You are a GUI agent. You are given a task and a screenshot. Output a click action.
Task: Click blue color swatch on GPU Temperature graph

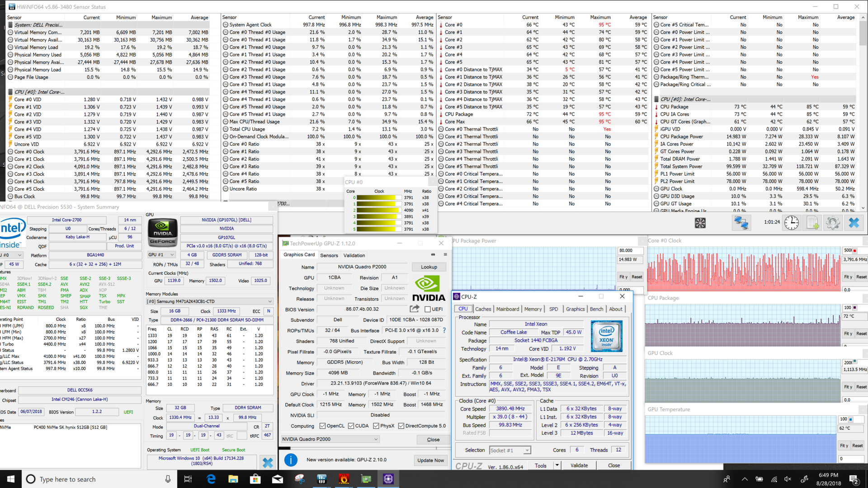click(x=850, y=419)
